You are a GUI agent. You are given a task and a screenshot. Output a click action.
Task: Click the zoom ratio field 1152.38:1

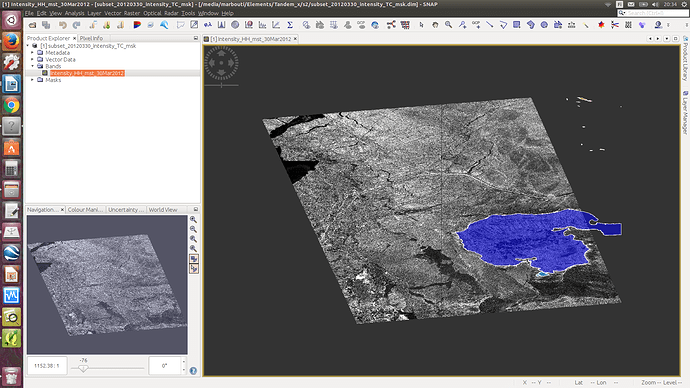point(47,366)
